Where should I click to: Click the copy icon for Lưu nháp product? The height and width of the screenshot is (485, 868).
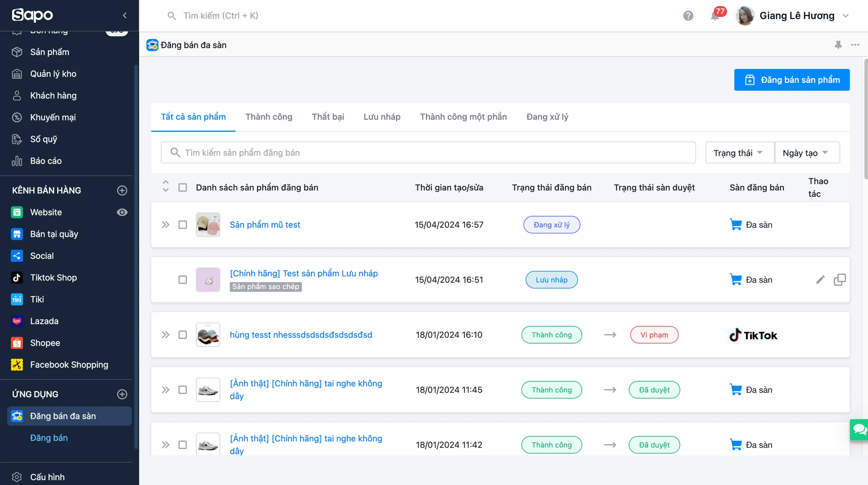pos(840,280)
